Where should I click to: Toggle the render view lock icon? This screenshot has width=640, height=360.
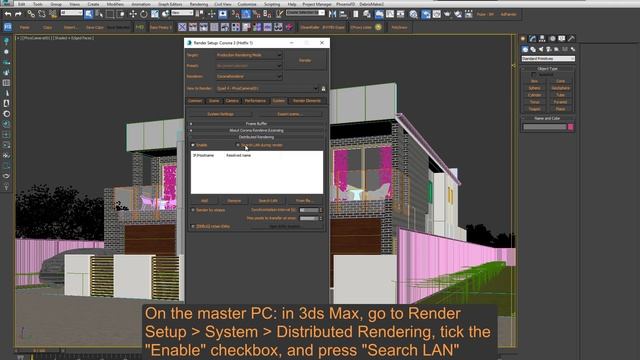pos(324,89)
